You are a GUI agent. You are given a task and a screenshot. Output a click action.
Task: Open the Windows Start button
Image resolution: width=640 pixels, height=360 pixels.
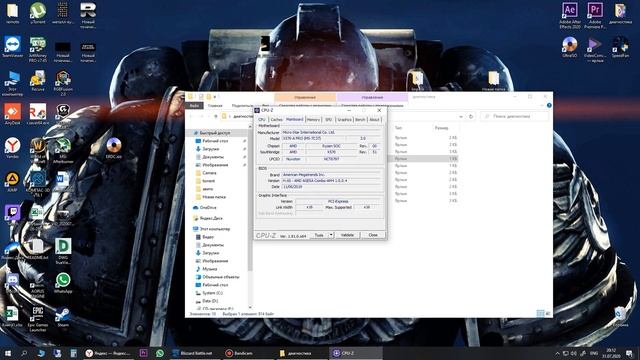click(8, 353)
